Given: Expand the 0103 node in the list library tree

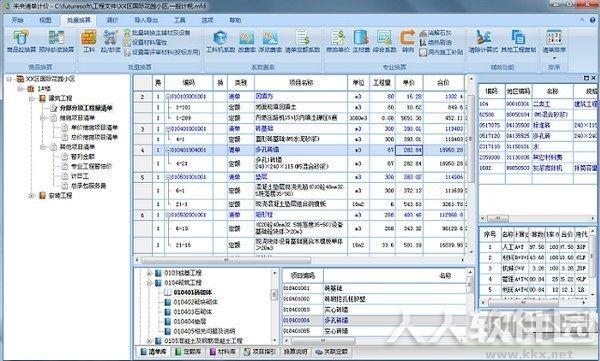Looking at the screenshot, I should pyautogui.click(x=150, y=273).
